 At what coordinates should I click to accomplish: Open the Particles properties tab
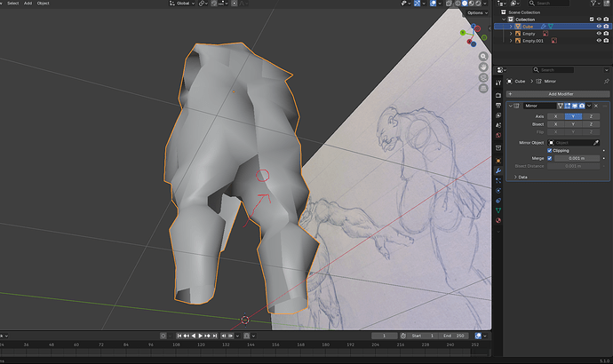pos(498,181)
